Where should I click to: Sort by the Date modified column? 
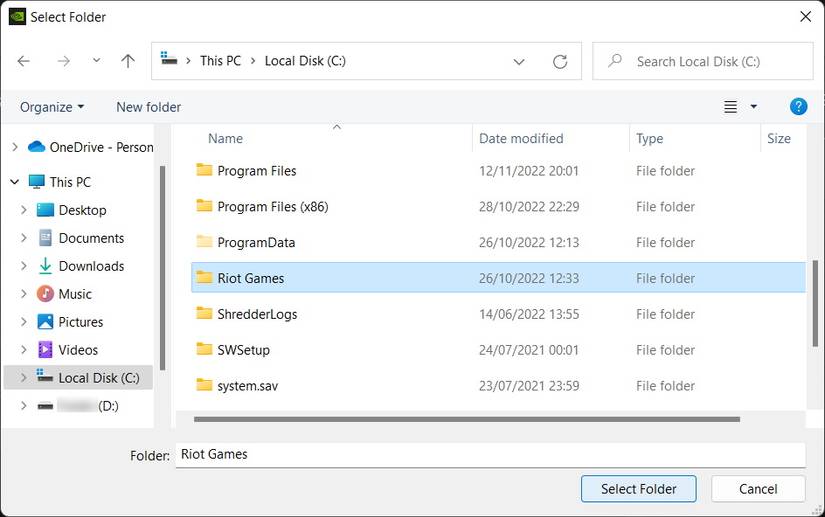[x=521, y=139]
